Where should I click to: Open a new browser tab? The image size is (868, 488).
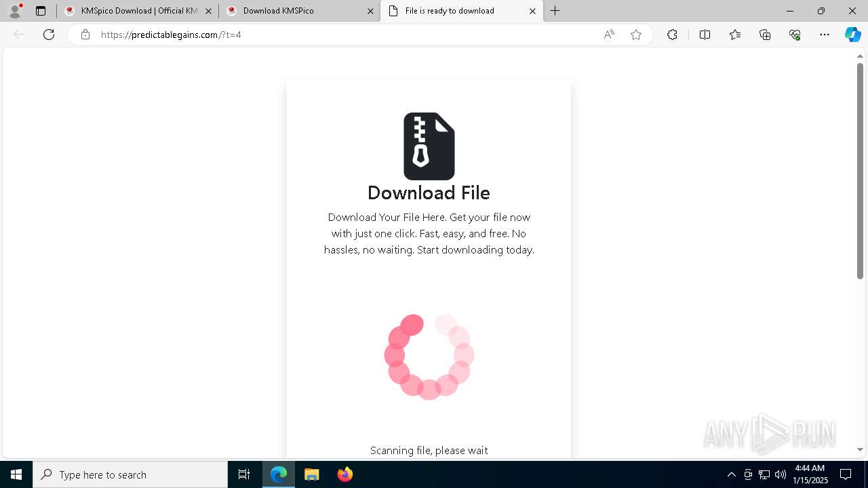pyautogui.click(x=555, y=11)
